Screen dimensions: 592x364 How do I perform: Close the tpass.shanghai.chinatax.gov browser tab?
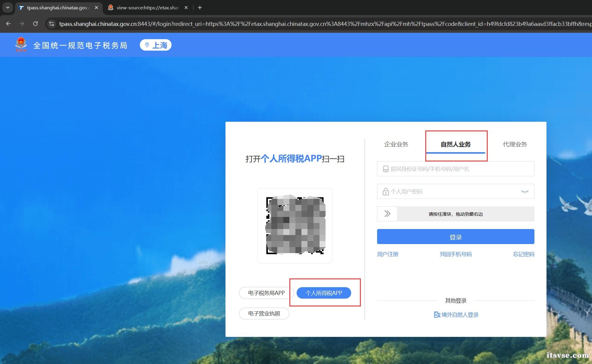[96, 8]
